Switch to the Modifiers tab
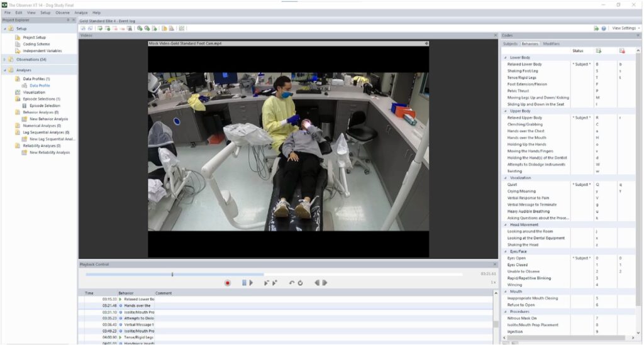The width and height of the screenshot is (644, 345). click(x=551, y=43)
